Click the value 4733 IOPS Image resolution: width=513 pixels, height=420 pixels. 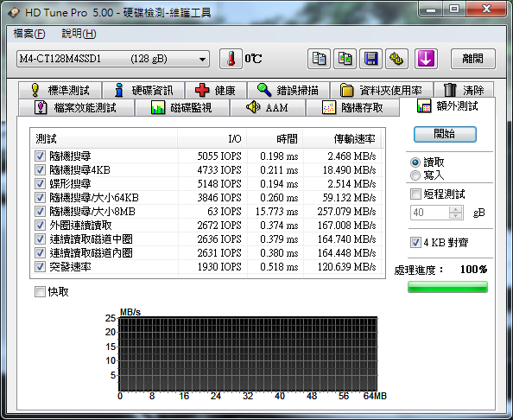coord(219,170)
